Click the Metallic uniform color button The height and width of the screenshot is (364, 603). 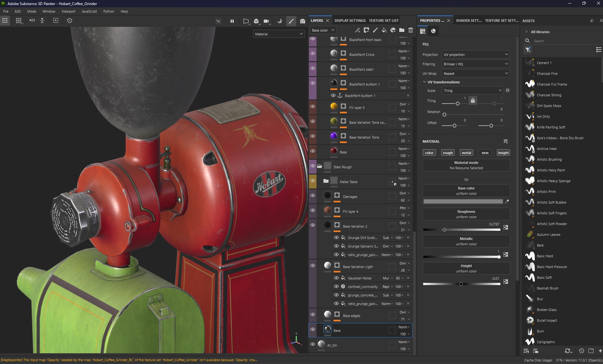coord(466,241)
